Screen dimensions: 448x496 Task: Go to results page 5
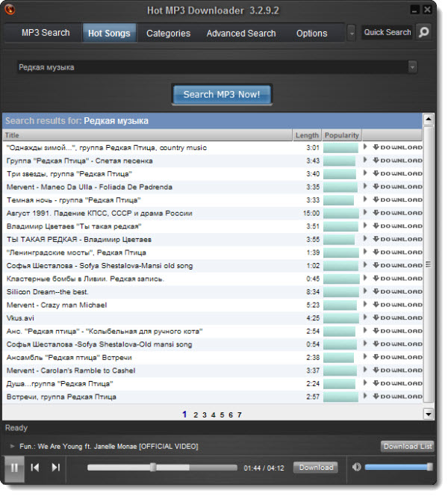pos(222,415)
